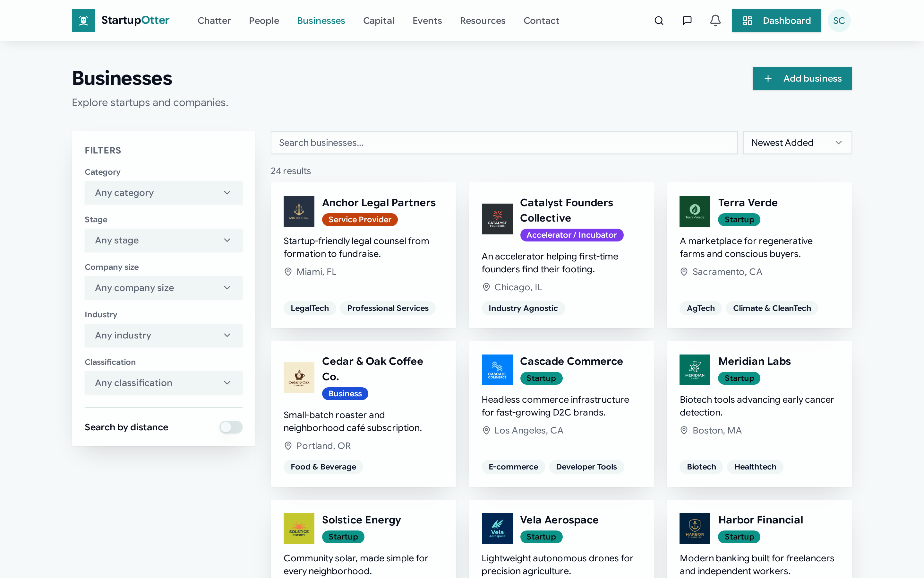This screenshot has height=578, width=924.
Task: Click the Anchor Legal Partners logo
Action: click(x=299, y=211)
